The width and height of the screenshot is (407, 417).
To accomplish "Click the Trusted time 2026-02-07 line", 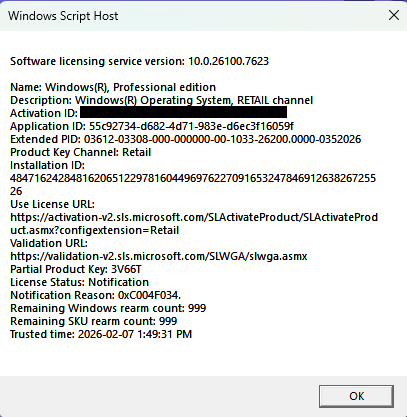I will (101, 334).
